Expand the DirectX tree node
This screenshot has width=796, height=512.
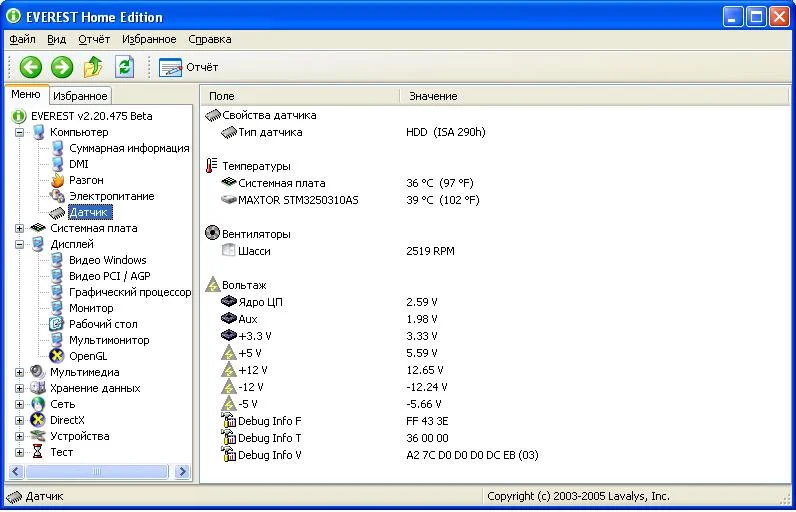pyautogui.click(x=19, y=420)
